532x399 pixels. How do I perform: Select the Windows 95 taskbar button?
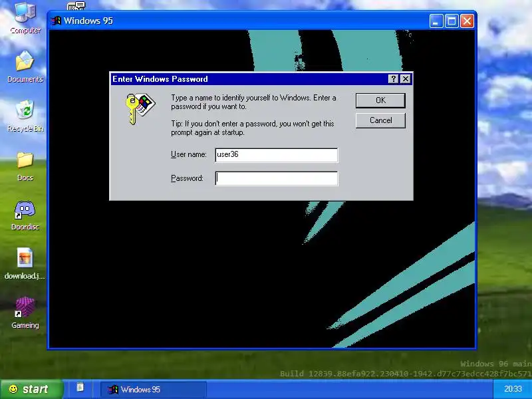click(154, 390)
